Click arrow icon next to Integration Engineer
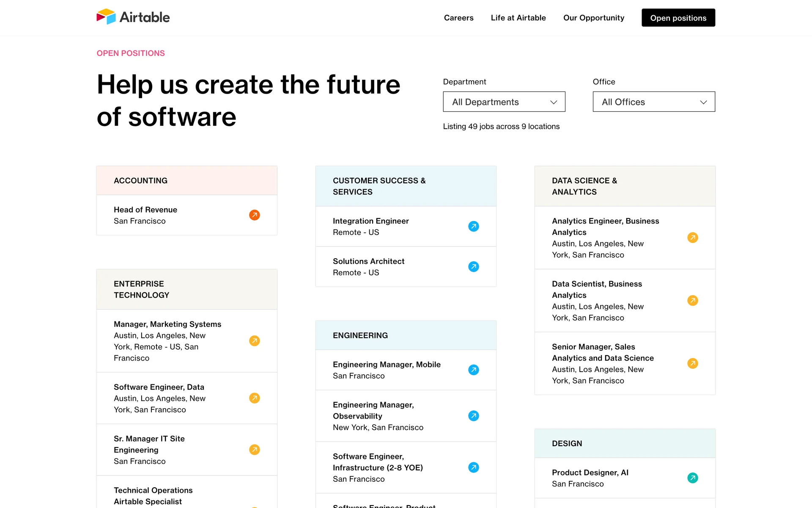Image resolution: width=812 pixels, height=508 pixels. pos(473,226)
